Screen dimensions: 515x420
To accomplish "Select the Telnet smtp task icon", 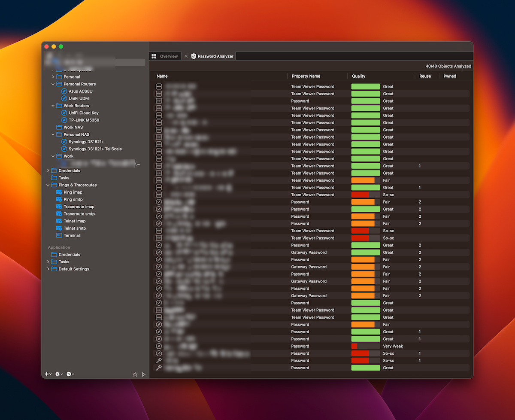I will point(59,228).
